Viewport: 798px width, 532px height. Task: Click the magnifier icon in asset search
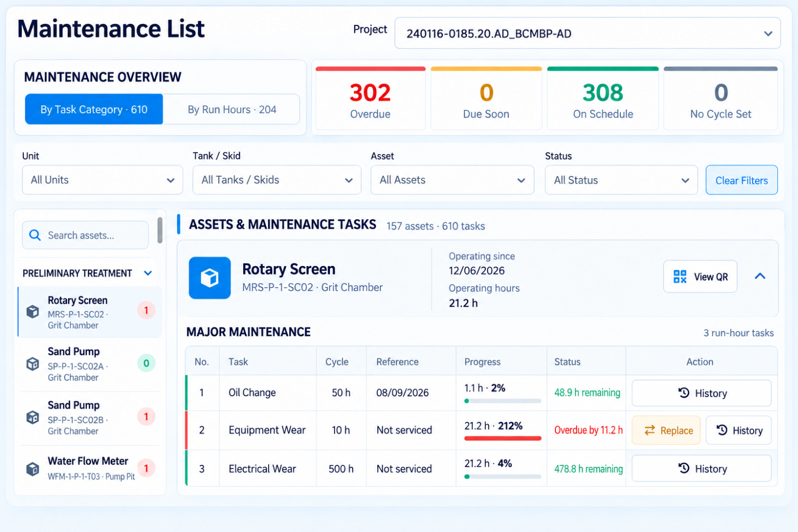(35, 235)
